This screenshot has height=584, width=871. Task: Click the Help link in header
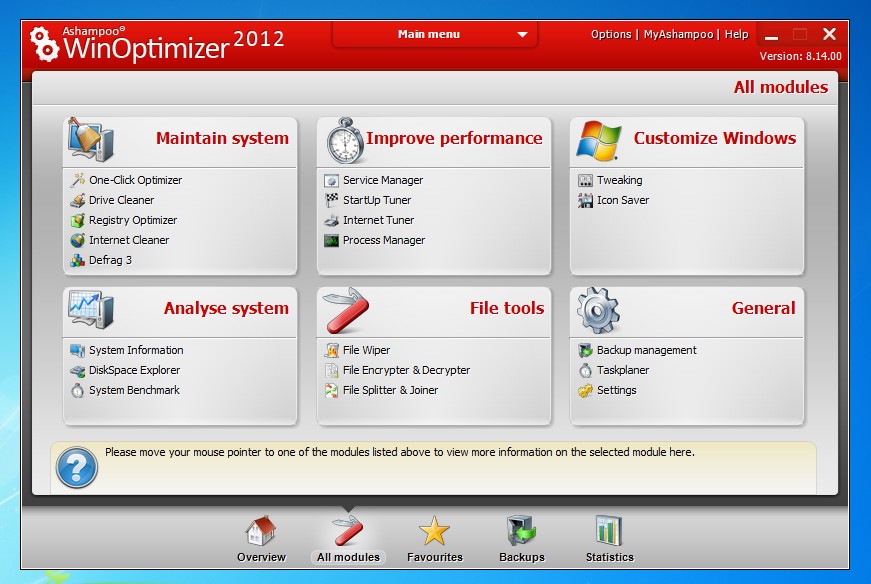(x=737, y=34)
